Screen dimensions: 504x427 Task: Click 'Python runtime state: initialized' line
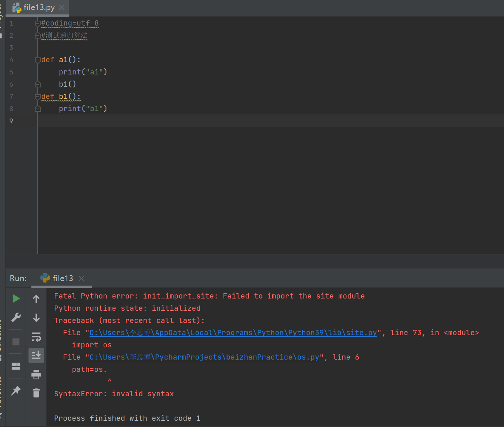coord(127,308)
